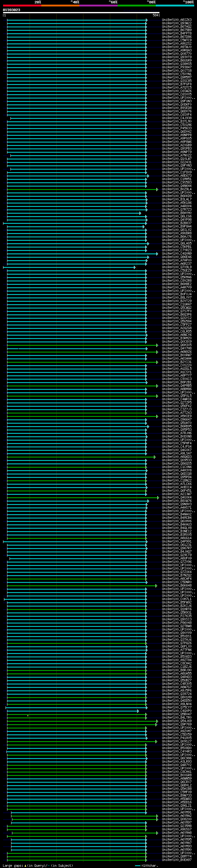
Task: Select the UniRef100_Q4YP98 label
Action: point(177,220)
